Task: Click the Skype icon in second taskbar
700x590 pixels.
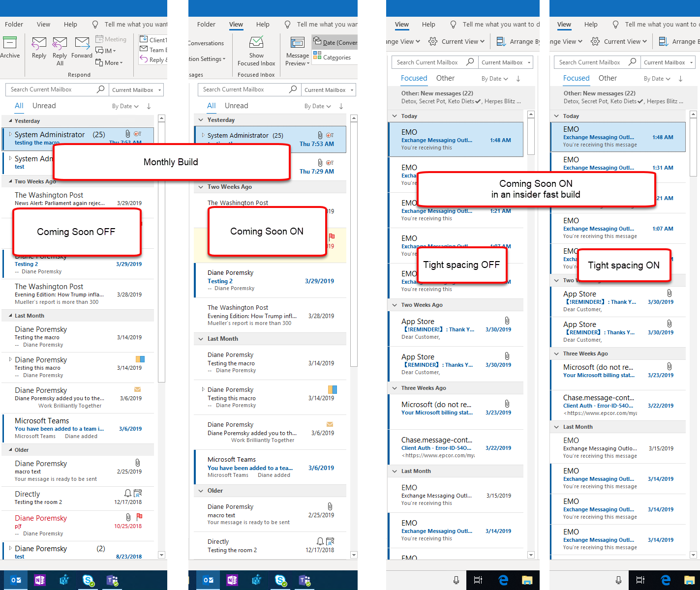Action: coord(281,580)
